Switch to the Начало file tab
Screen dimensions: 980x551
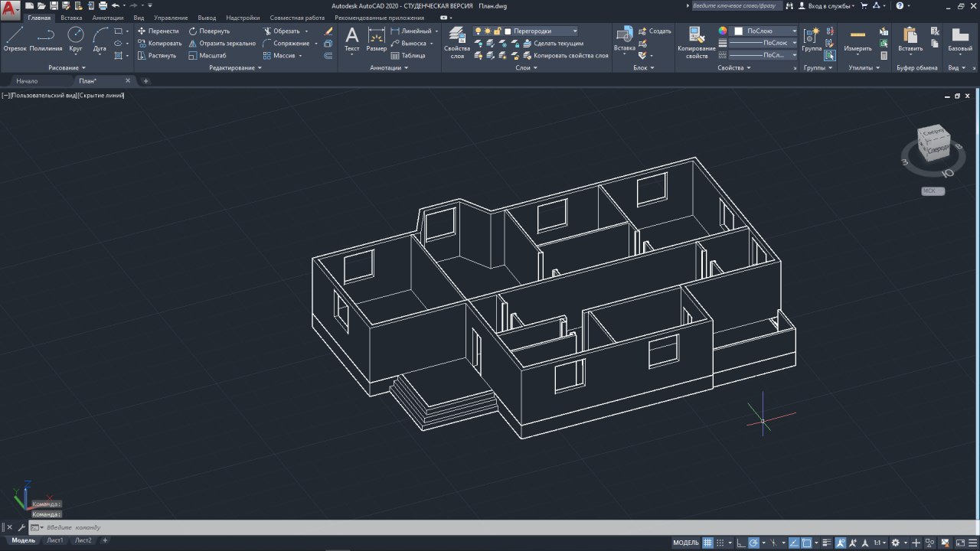[27, 81]
